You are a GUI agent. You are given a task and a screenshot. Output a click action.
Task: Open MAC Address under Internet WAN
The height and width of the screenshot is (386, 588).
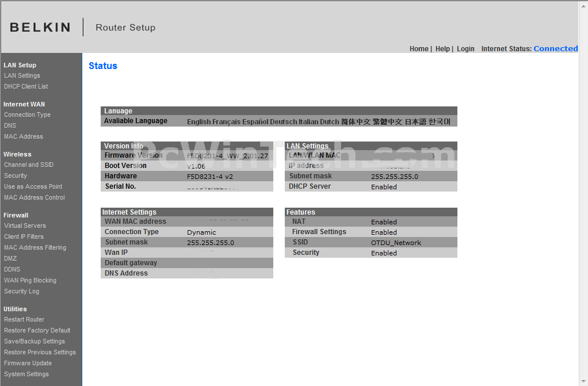[x=24, y=136]
